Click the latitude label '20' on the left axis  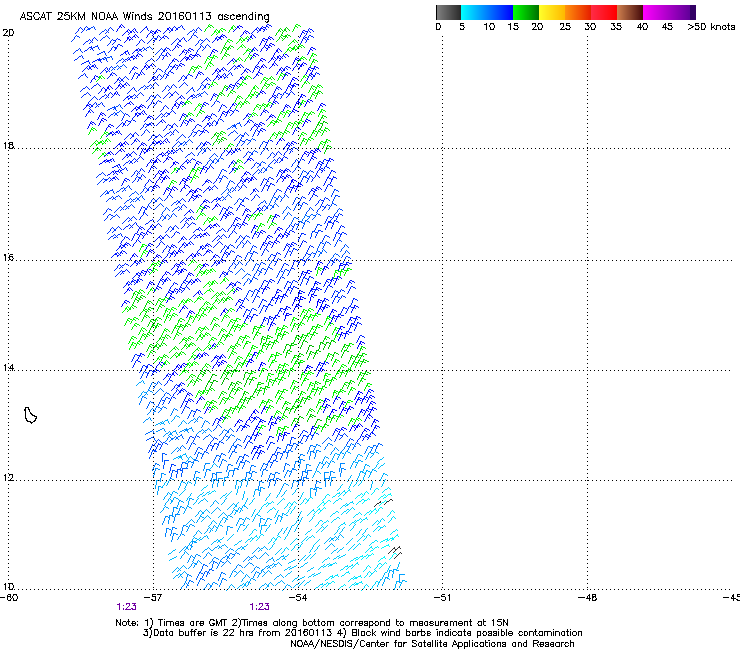tap(8, 33)
